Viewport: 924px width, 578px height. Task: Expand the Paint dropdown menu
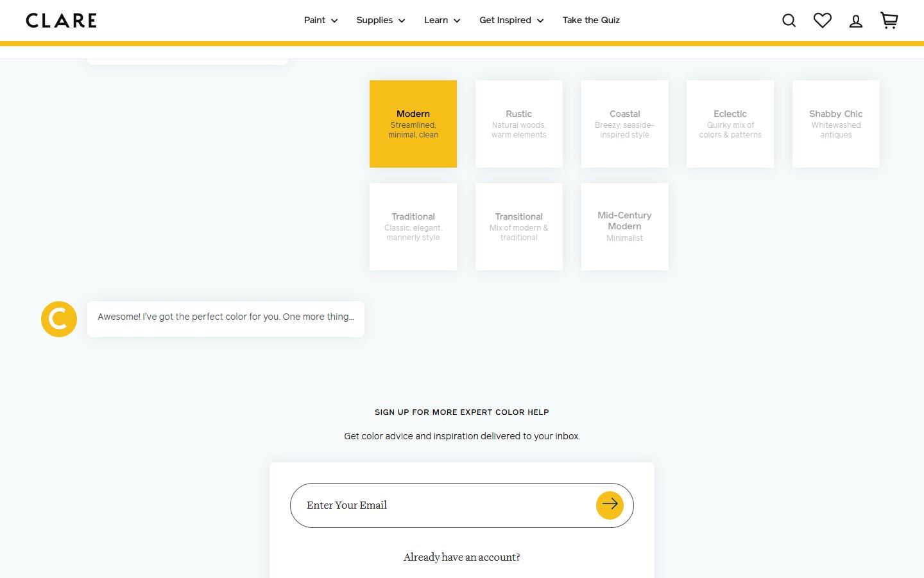321,21
